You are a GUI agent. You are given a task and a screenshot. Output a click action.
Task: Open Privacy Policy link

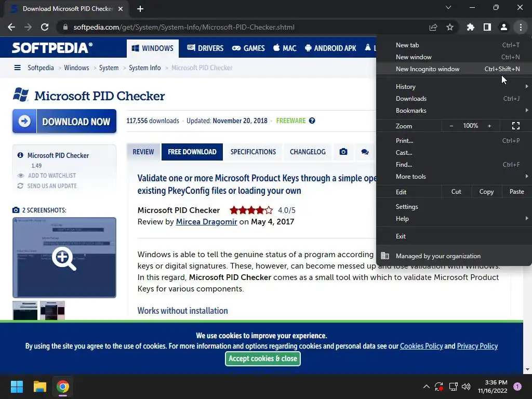click(x=477, y=346)
